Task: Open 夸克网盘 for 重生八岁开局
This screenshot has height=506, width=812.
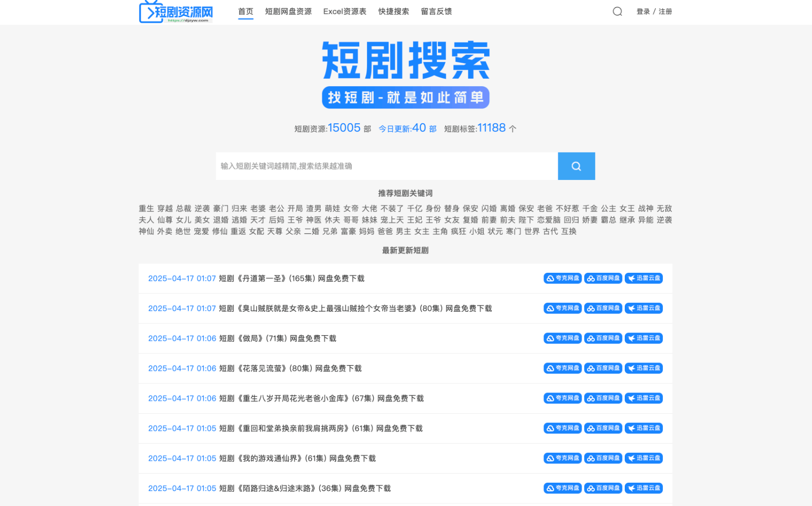Action: [562, 398]
